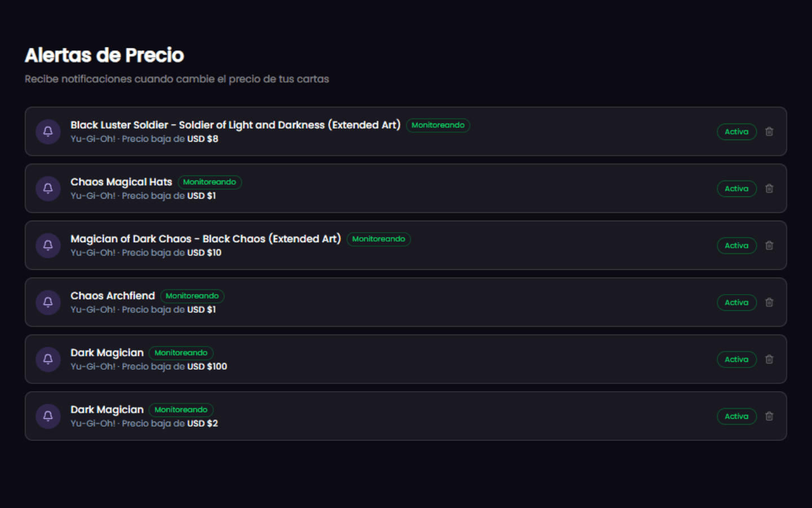812x508 pixels.
Task: Toggle Activa status for Chaos Magical Hats
Action: point(736,189)
